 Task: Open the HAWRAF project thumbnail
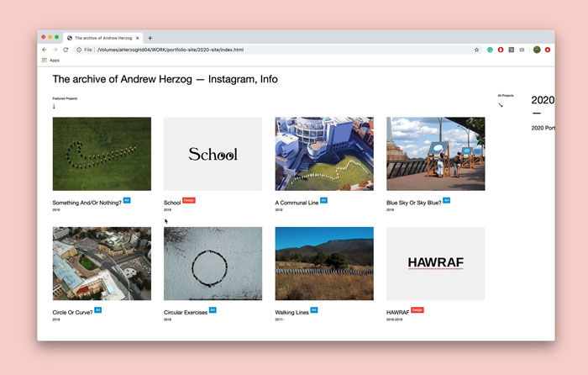436,263
